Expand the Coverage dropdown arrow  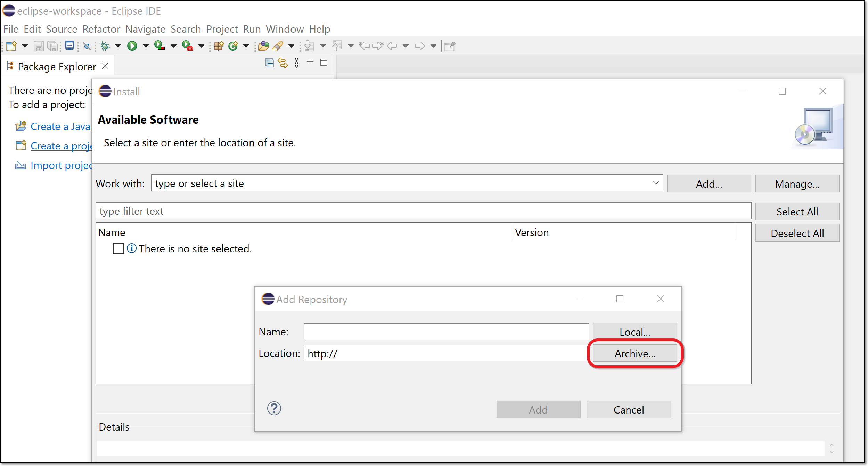(173, 46)
